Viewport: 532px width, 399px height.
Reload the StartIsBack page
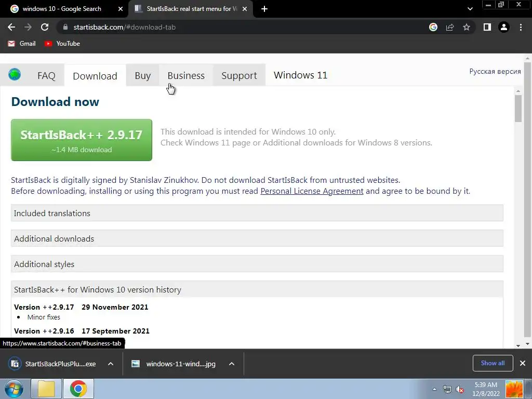[45, 27]
